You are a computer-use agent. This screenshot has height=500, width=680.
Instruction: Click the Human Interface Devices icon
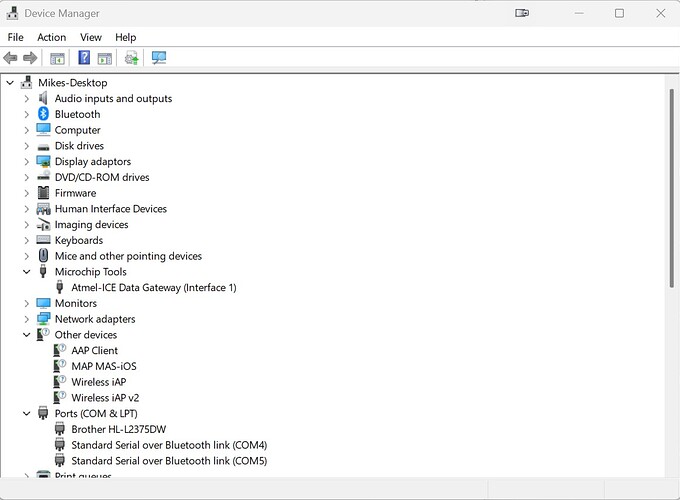point(43,209)
